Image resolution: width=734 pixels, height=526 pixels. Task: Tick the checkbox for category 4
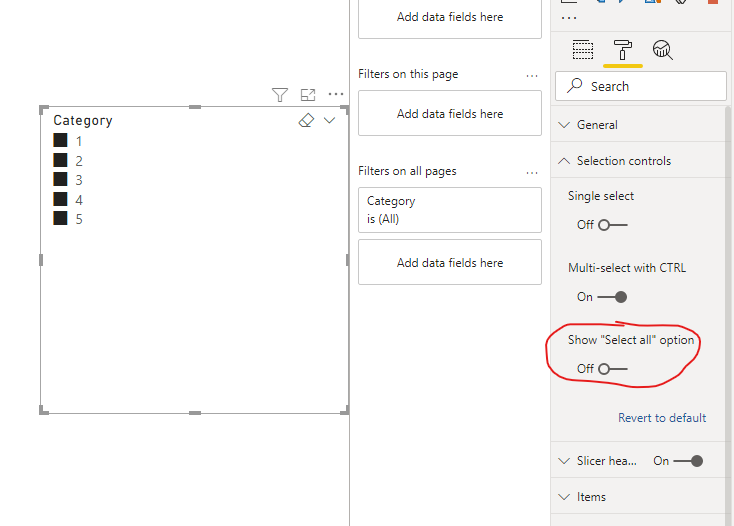pyautogui.click(x=60, y=199)
